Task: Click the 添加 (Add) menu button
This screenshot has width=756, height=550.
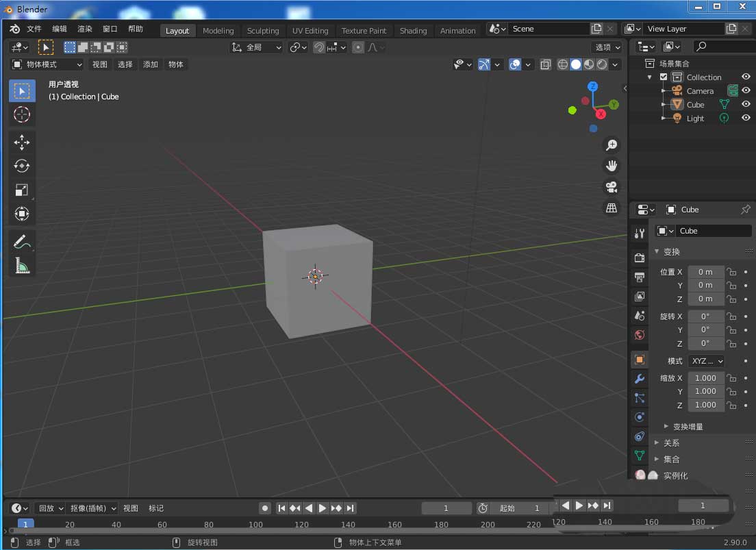Action: pos(151,64)
